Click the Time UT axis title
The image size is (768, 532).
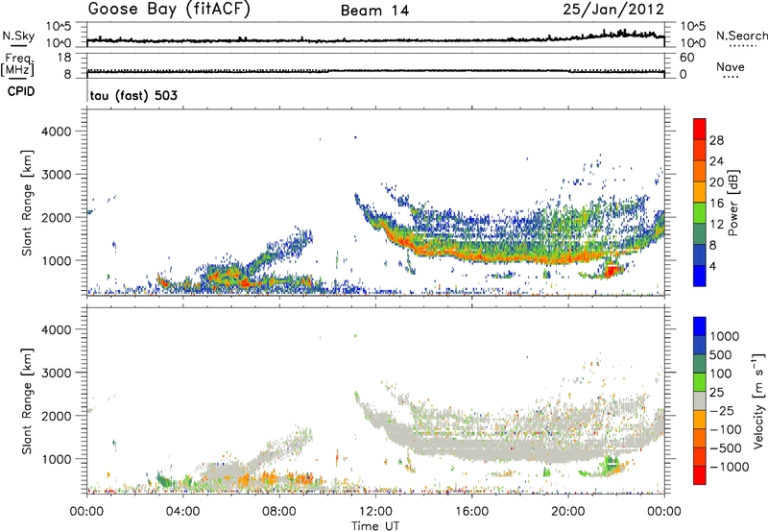375,526
